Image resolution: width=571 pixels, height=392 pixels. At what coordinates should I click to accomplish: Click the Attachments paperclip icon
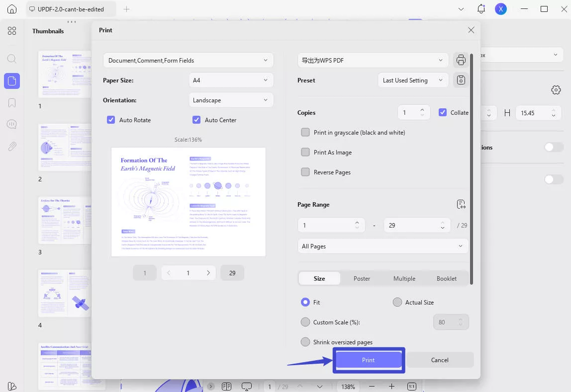(x=12, y=146)
